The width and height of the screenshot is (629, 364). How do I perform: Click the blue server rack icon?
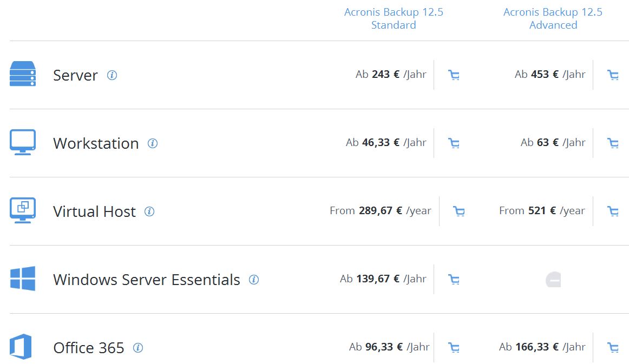pyautogui.click(x=23, y=74)
